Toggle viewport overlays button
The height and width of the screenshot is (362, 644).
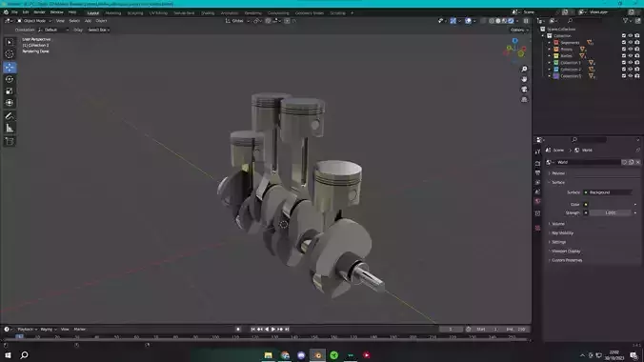tap(468, 21)
